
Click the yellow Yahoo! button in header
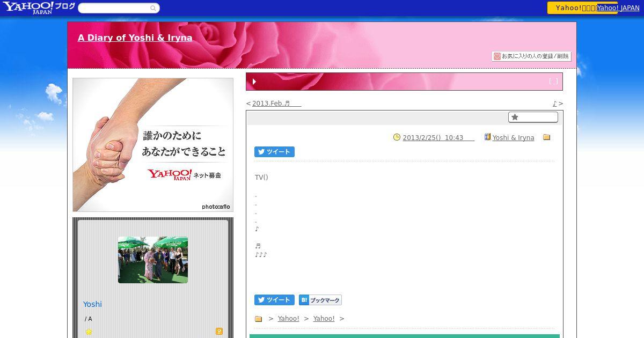(572, 8)
